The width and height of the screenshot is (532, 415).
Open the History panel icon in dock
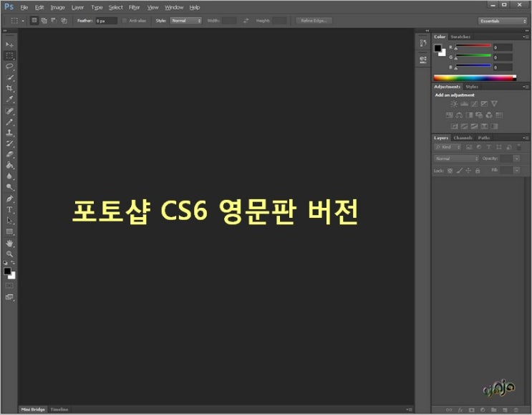(423, 43)
